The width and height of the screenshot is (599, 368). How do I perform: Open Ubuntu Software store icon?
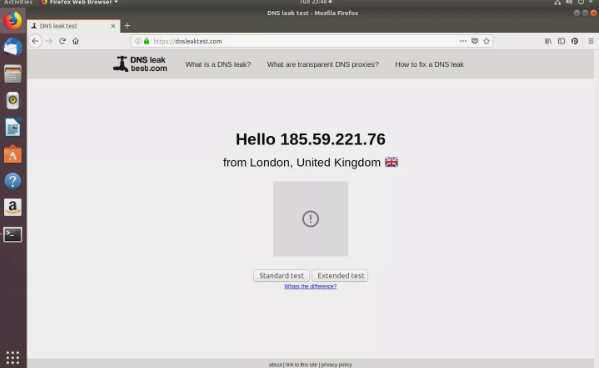pos(13,154)
